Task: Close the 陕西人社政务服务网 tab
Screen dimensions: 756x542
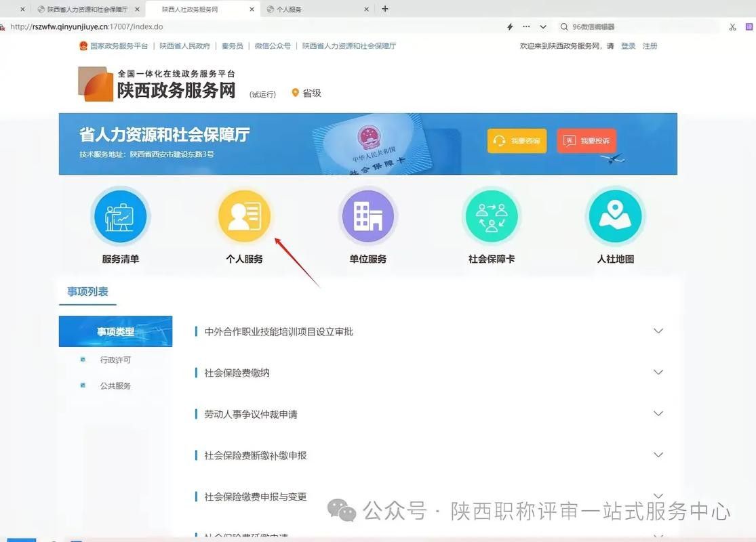Action: point(252,9)
